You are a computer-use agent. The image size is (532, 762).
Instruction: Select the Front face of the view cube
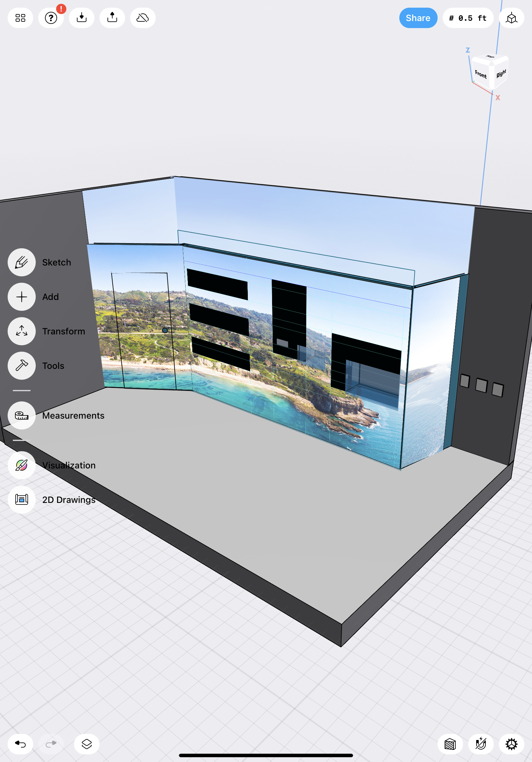pos(481,74)
